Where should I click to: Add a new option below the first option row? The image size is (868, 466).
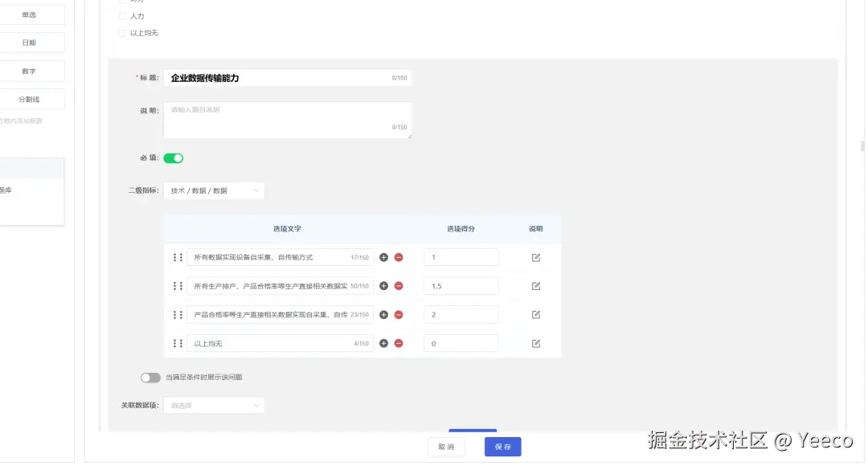click(x=384, y=257)
